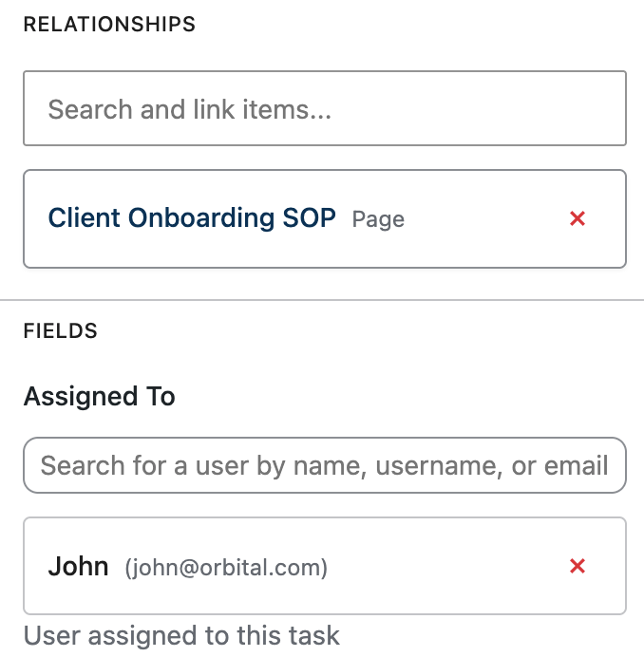Remove John from Assigned To
The height and width of the screenshot is (657, 644).
[x=578, y=566]
